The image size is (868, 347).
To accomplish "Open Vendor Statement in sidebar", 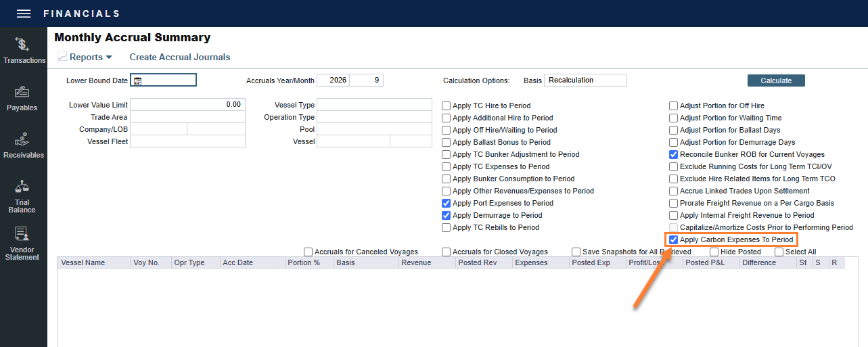I will 22,244.
